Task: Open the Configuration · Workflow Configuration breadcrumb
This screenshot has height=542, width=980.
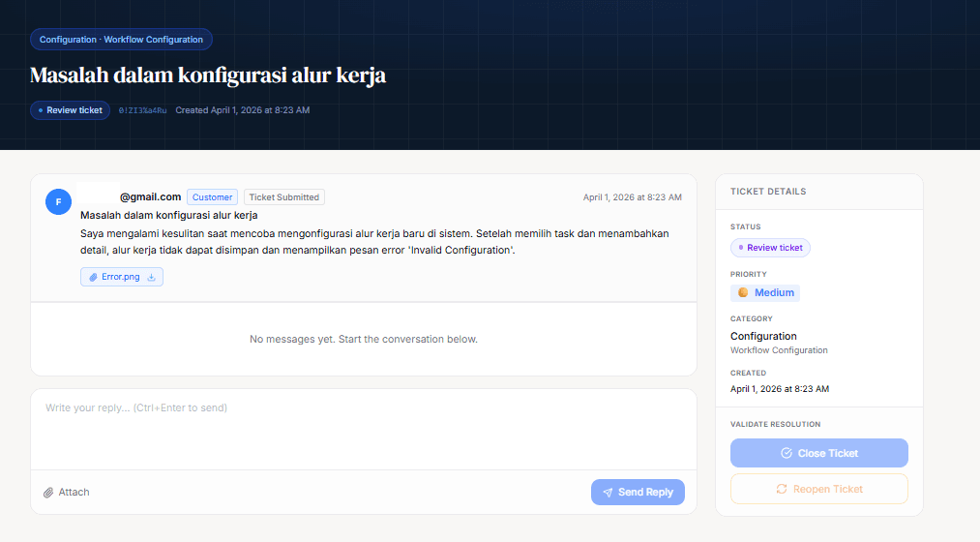Action: [121, 40]
